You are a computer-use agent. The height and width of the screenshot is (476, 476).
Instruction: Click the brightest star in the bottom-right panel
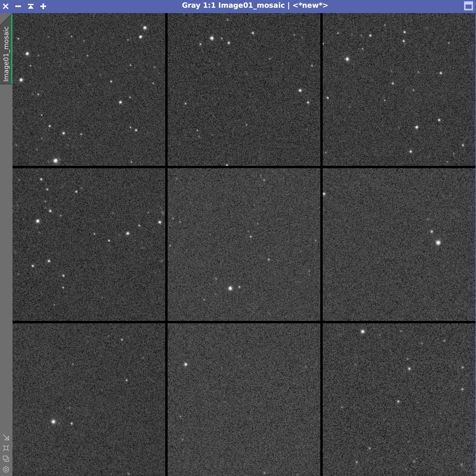[x=363, y=332]
